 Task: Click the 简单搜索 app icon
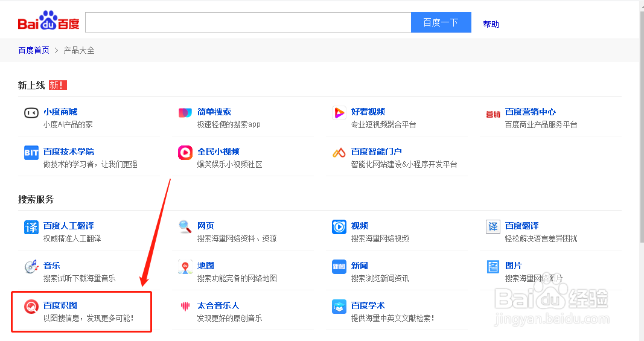pyautogui.click(x=185, y=113)
